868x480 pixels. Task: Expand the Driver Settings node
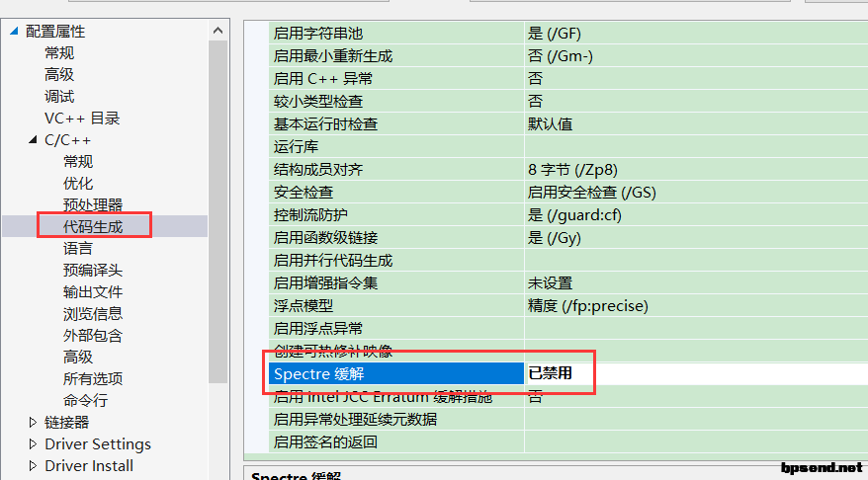pyautogui.click(x=33, y=444)
